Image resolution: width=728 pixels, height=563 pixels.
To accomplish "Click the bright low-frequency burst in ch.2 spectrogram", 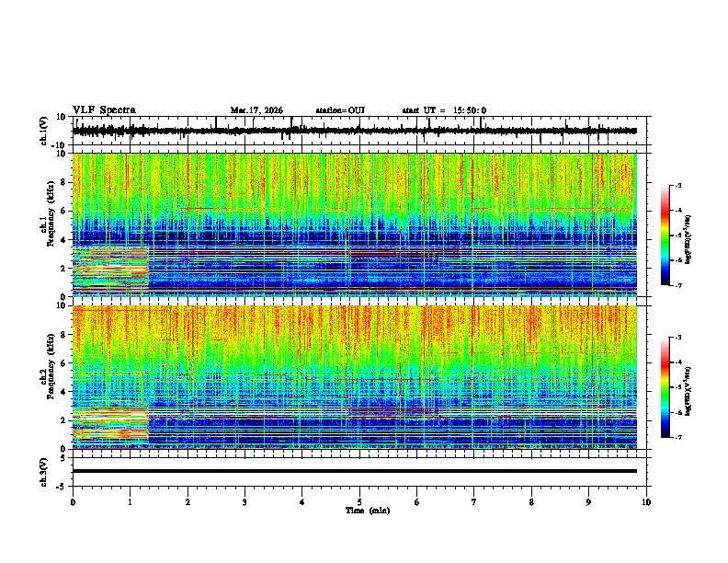I will click(110, 424).
